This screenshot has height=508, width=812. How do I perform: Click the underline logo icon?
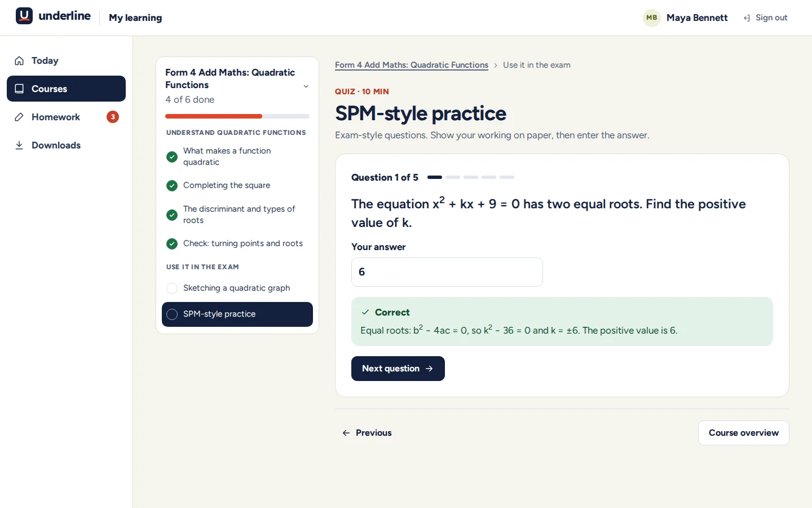pos(24,16)
